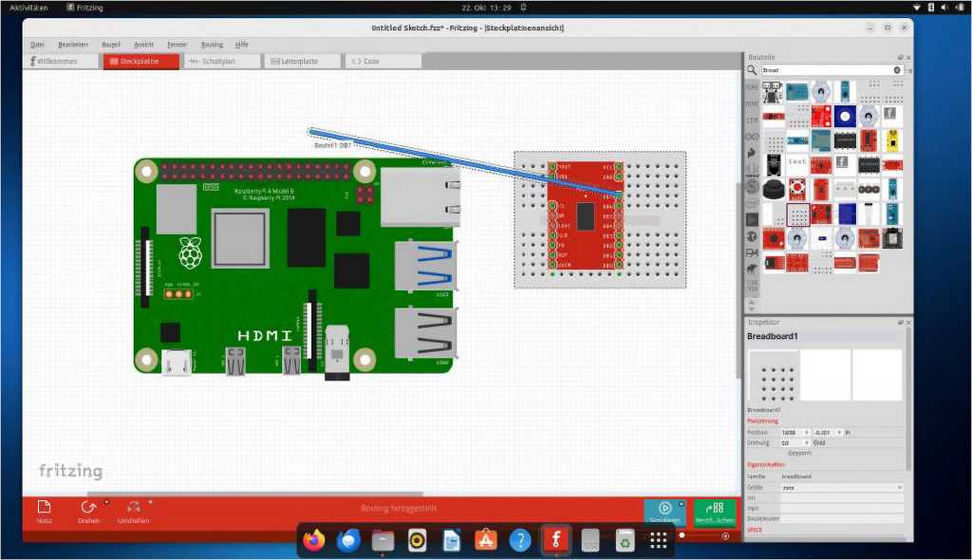Image resolution: width=972 pixels, height=560 pixels.
Task: Open the Größe size dropdown
Action: tap(841, 488)
